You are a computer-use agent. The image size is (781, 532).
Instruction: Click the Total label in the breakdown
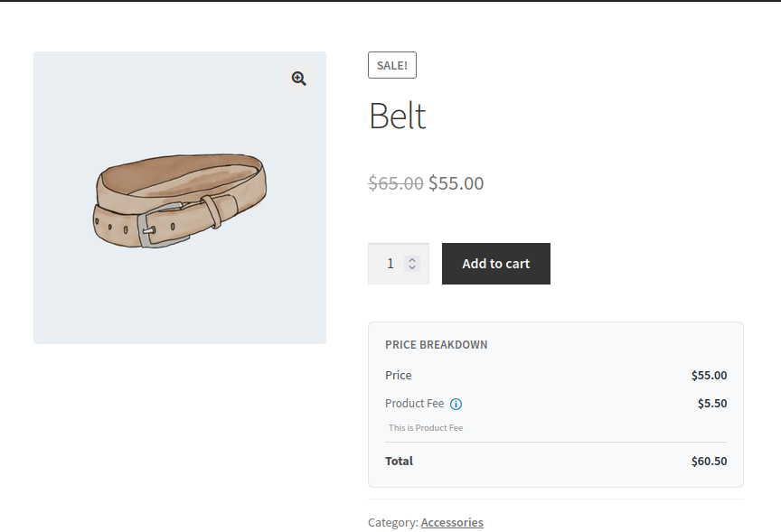point(399,461)
